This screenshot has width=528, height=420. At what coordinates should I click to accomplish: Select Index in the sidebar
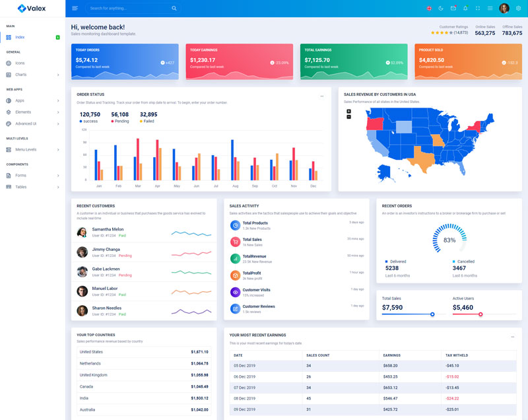[x=20, y=37]
